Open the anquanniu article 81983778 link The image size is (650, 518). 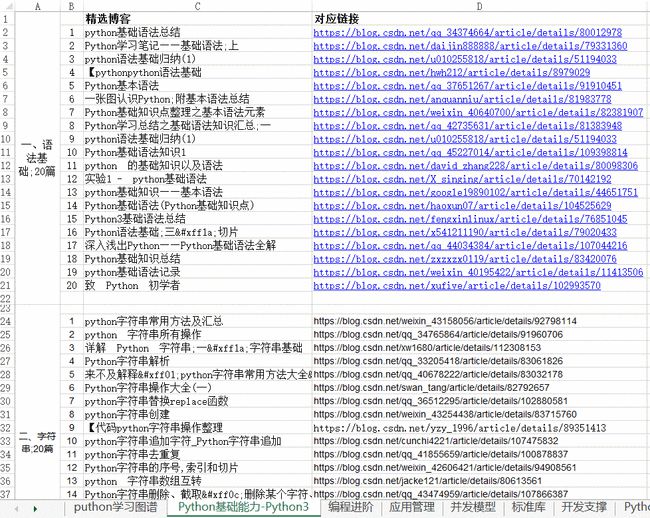pos(467,99)
